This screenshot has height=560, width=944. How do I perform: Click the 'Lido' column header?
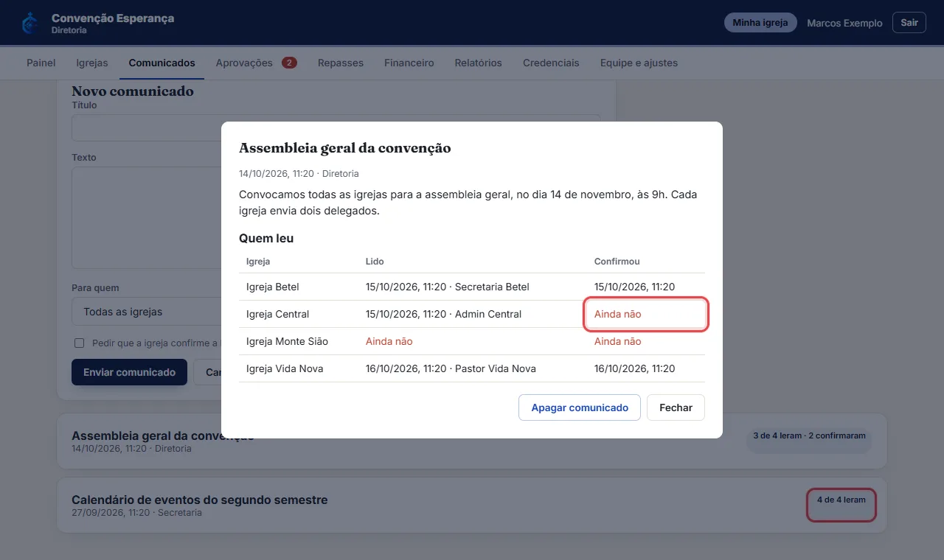click(375, 262)
